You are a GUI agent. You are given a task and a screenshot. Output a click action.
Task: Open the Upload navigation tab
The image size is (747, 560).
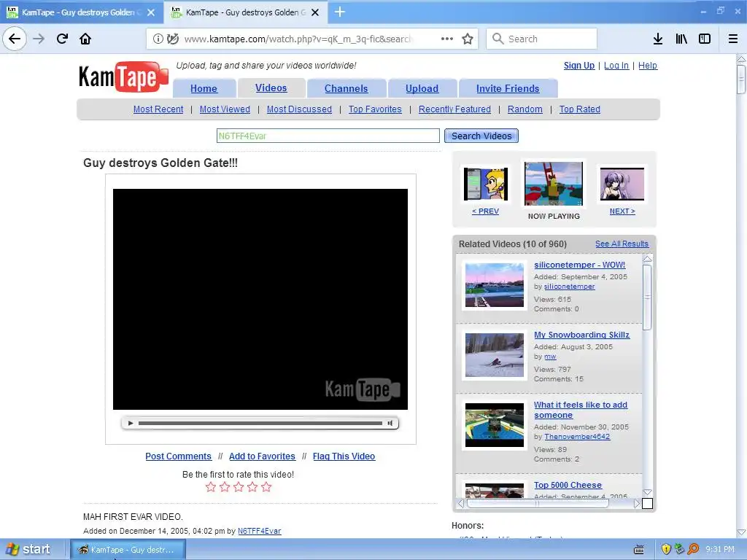point(422,88)
